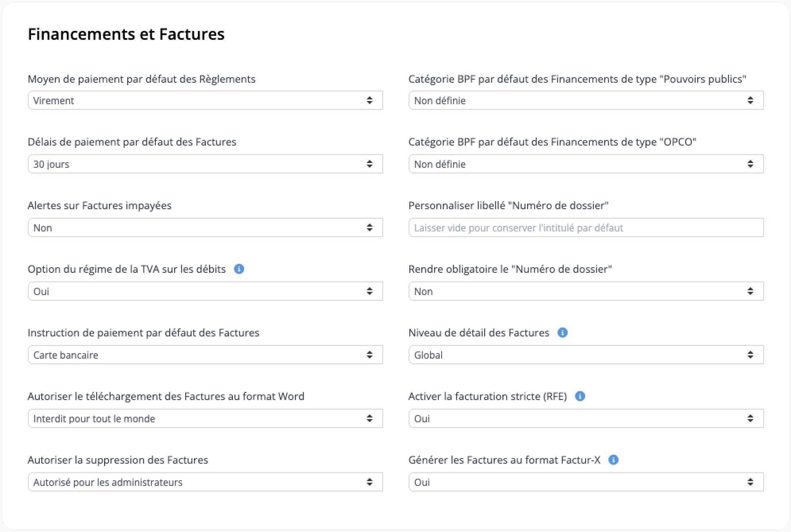Click the Financements et Factures heading
The height and width of the screenshot is (532, 791).
coord(126,34)
